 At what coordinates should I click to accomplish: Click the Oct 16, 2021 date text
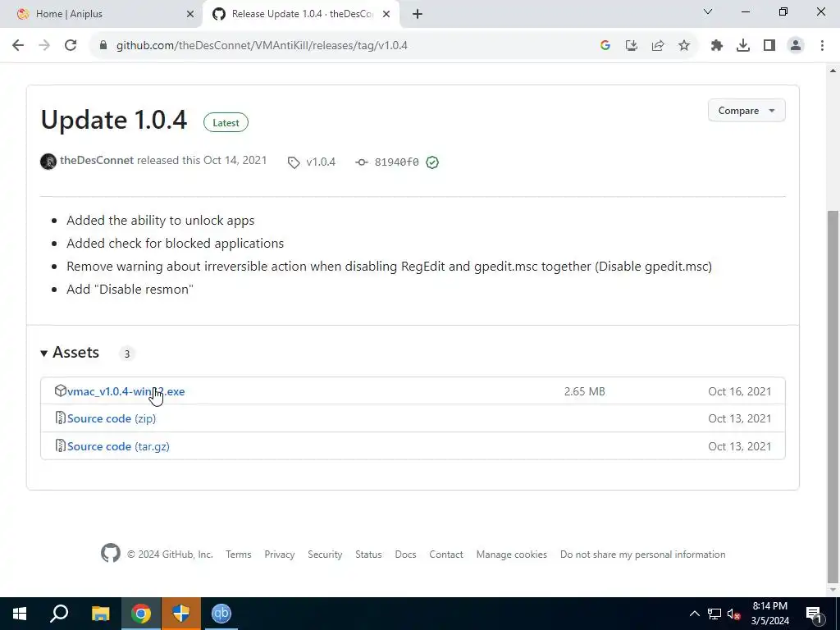pyautogui.click(x=740, y=391)
